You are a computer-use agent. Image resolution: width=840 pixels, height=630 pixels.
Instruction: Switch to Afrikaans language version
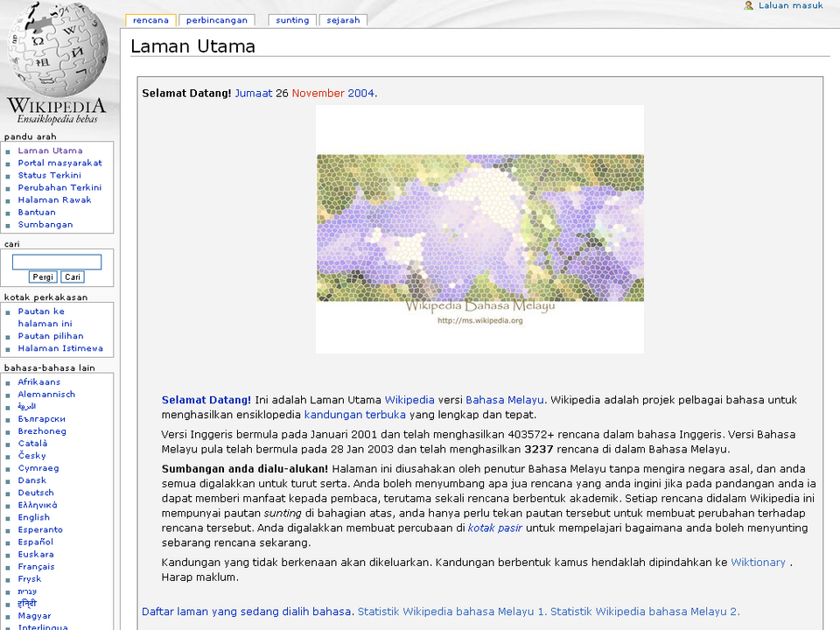click(39, 382)
